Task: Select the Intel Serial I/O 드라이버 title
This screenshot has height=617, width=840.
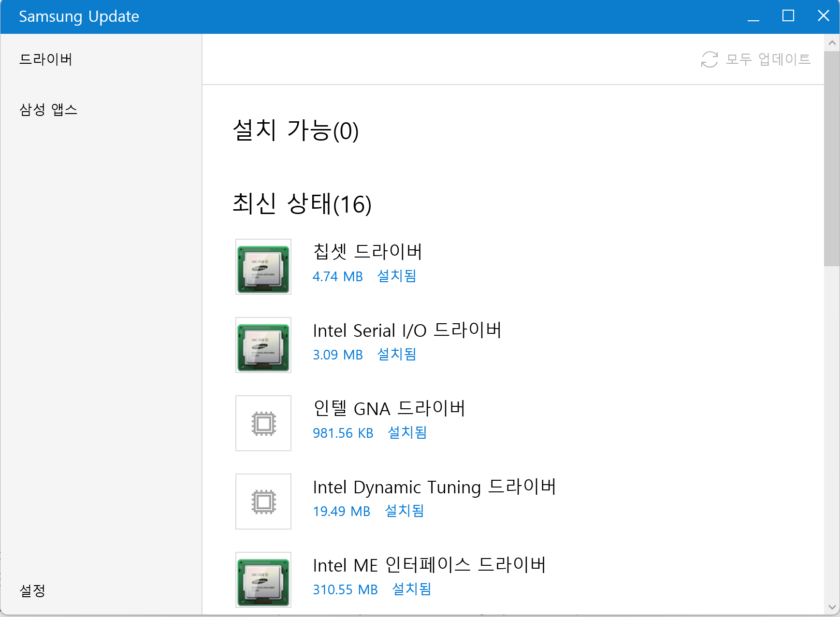Action: pos(407,330)
